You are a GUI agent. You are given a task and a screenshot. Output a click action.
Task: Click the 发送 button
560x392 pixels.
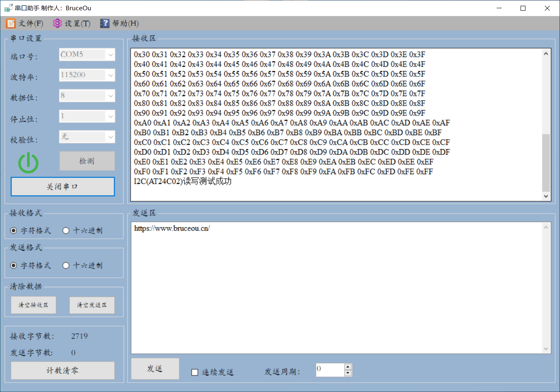point(155,369)
